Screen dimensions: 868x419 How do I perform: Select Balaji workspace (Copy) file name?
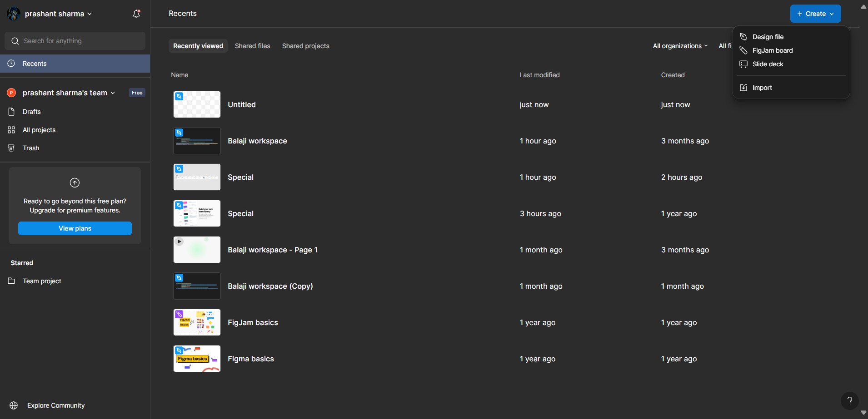(270, 286)
